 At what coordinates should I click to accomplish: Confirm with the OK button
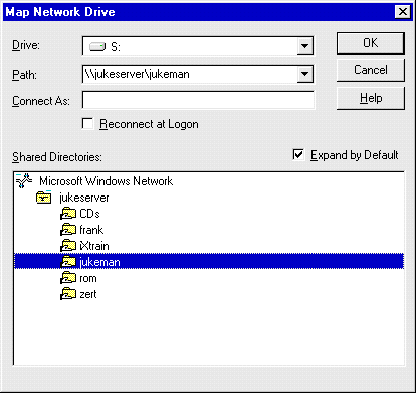tap(371, 43)
